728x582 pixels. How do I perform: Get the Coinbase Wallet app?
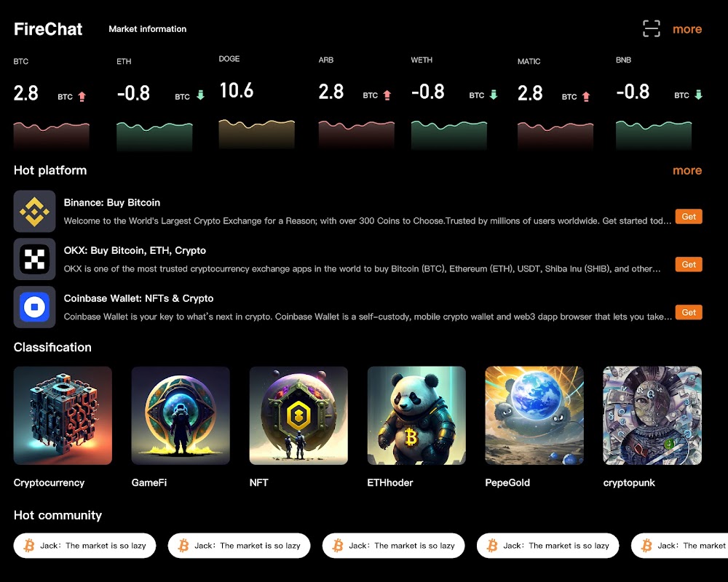[689, 312]
